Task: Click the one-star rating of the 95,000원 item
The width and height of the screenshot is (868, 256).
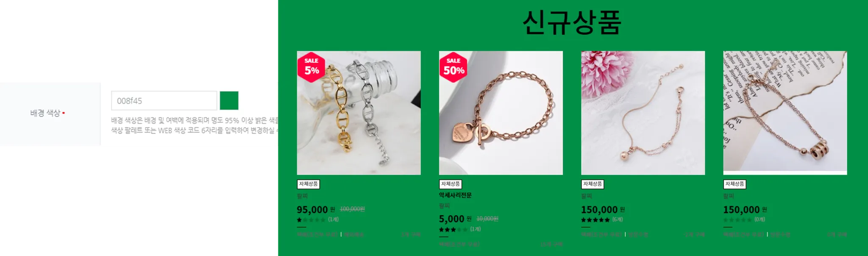Action: 311,220
